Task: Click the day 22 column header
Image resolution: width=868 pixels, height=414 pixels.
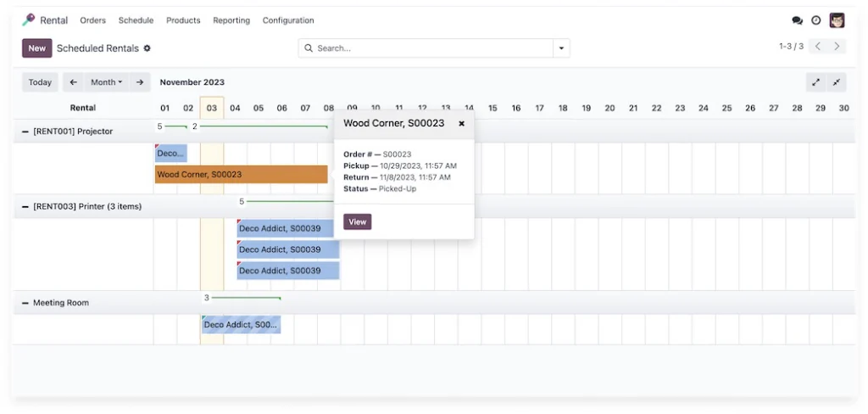Action: point(657,108)
